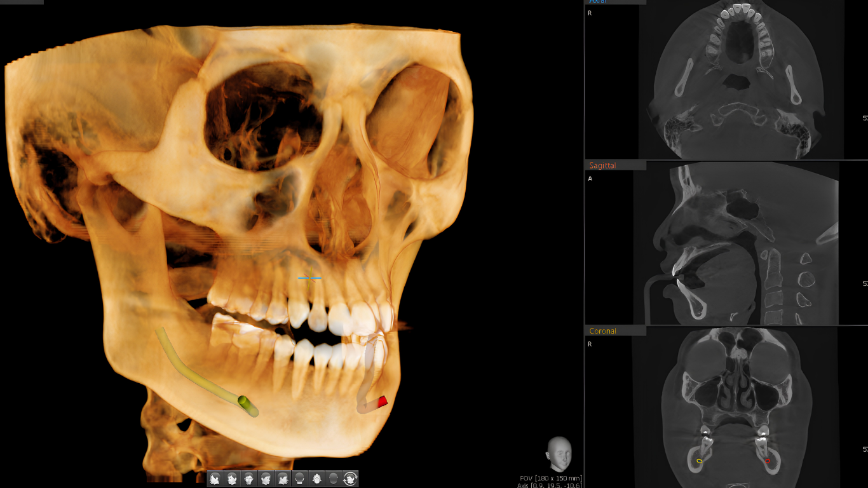Image resolution: width=868 pixels, height=488 pixels.
Task: Click the R orientation label in coronal view
Action: [x=590, y=344]
